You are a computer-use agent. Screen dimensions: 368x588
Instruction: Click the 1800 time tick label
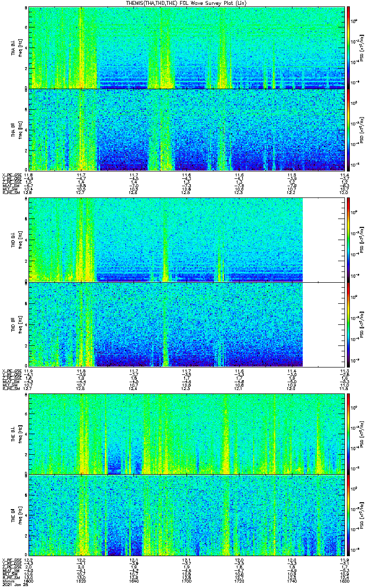tap(345, 580)
